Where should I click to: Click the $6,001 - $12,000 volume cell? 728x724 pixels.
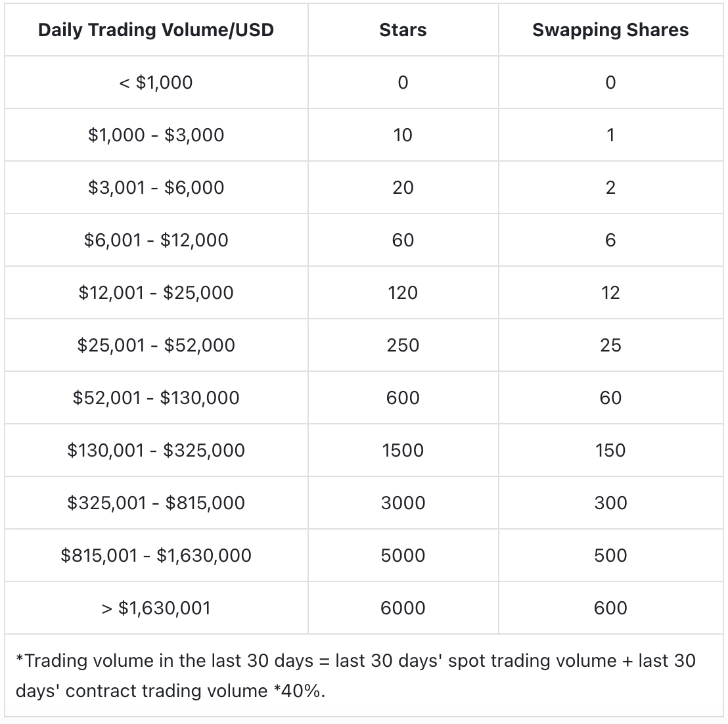click(x=156, y=240)
